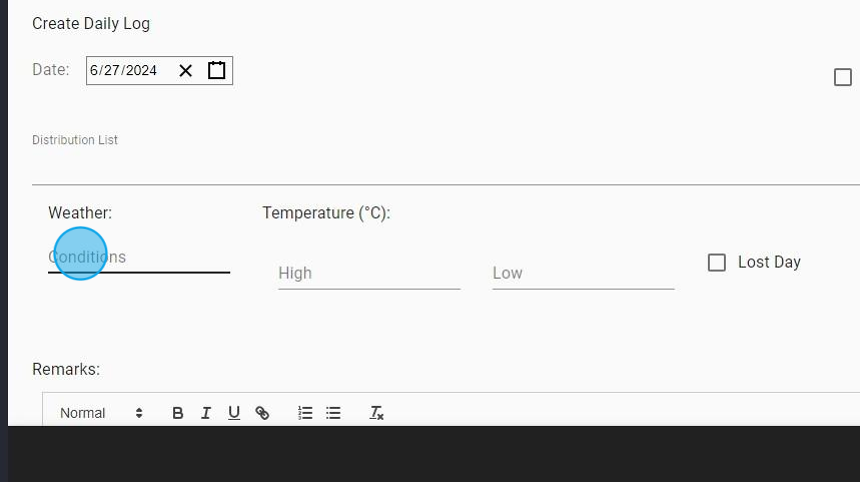Image resolution: width=860 pixels, height=482 pixels.
Task: Clear the date with the X icon
Action: (x=186, y=70)
